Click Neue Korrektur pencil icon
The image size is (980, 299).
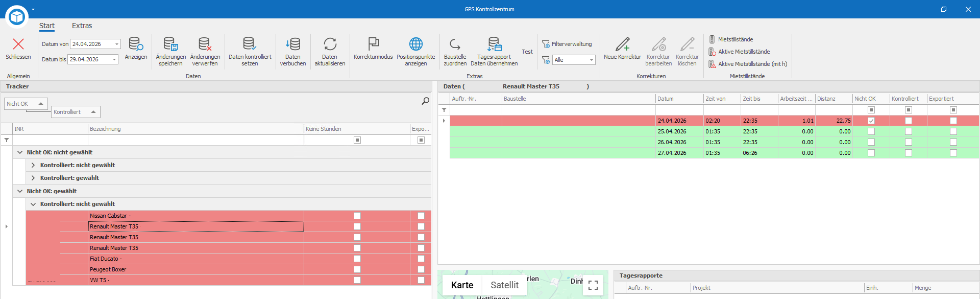click(x=622, y=44)
